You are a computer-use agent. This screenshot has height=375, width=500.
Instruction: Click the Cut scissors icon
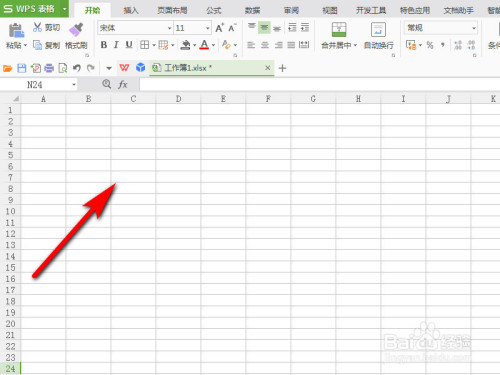pyautogui.click(x=37, y=27)
